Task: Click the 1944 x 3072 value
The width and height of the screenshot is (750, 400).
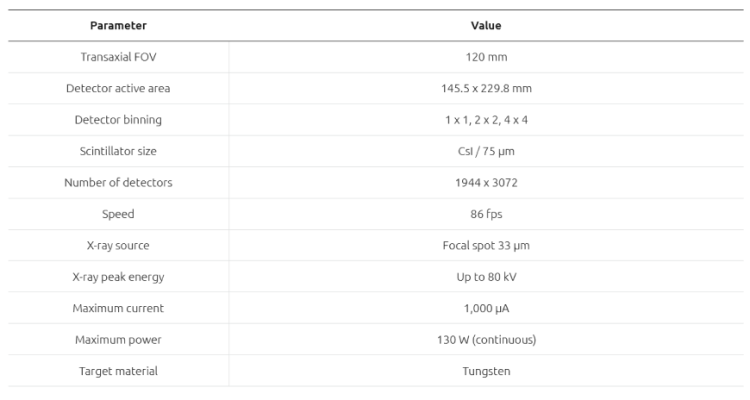Action: (486, 182)
